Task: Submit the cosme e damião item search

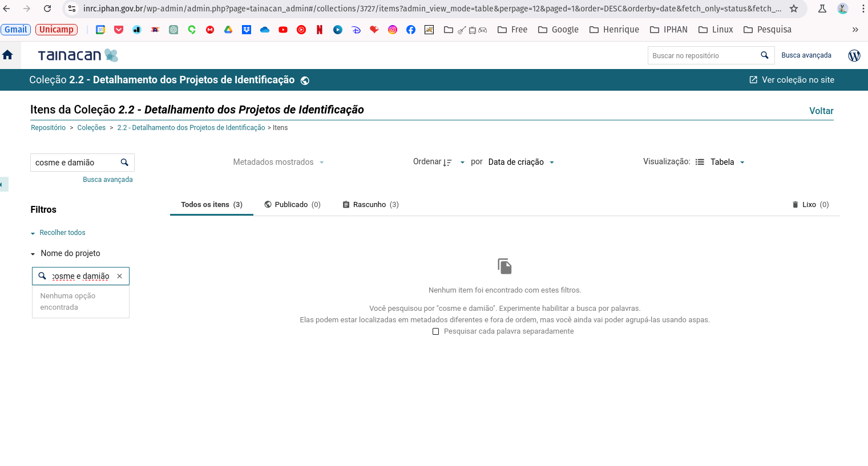Action: pyautogui.click(x=124, y=163)
